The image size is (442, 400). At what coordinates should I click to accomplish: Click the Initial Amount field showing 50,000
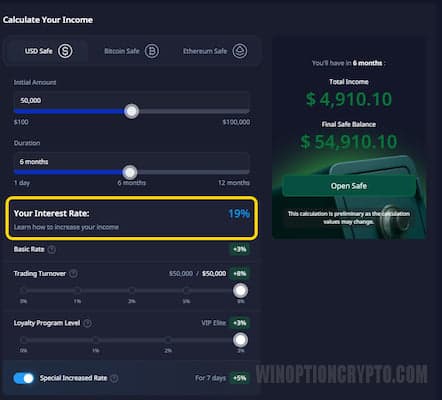pyautogui.click(x=131, y=100)
